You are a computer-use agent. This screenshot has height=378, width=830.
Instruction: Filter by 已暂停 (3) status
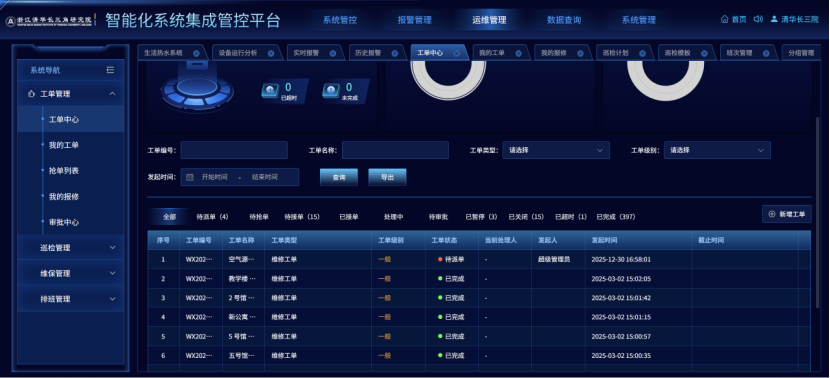tap(481, 217)
